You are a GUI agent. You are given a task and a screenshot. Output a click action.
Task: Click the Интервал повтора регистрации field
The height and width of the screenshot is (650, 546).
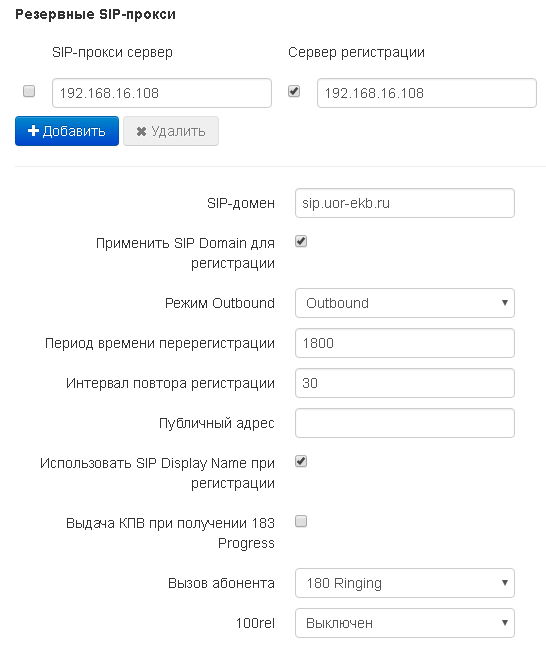(405, 383)
